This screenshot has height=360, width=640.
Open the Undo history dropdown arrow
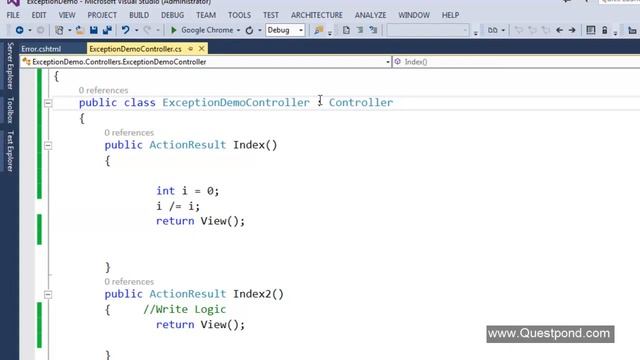coord(136,30)
